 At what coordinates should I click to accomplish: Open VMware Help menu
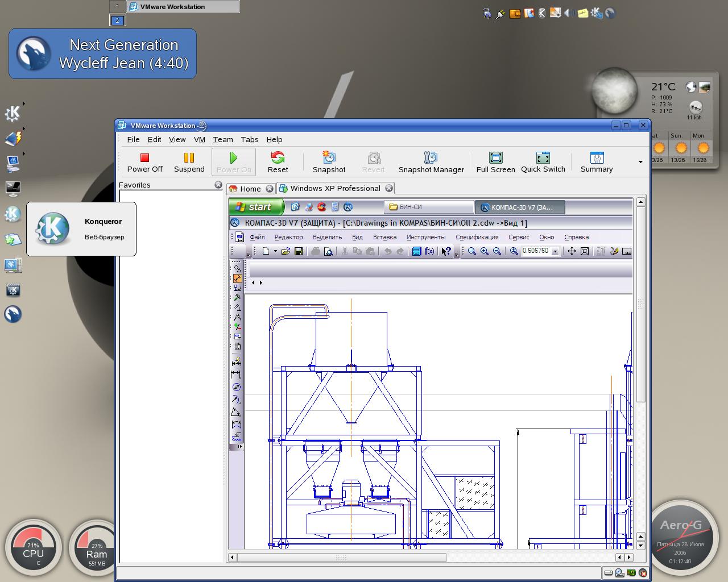pos(274,139)
